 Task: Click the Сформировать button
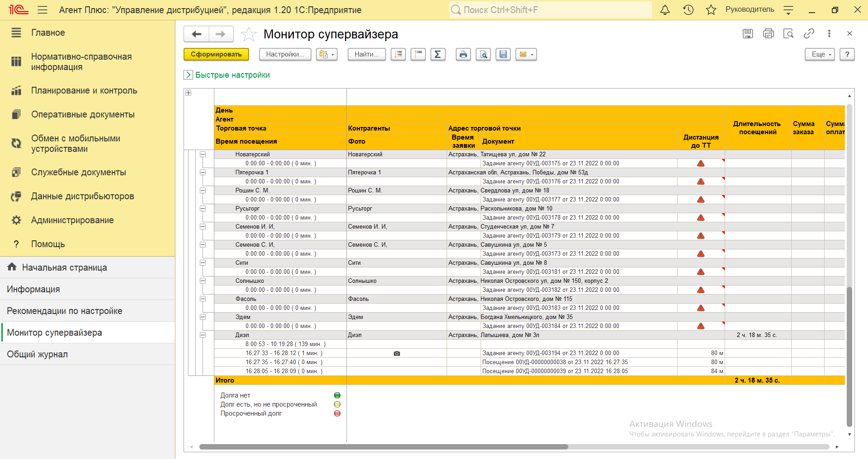coord(216,54)
